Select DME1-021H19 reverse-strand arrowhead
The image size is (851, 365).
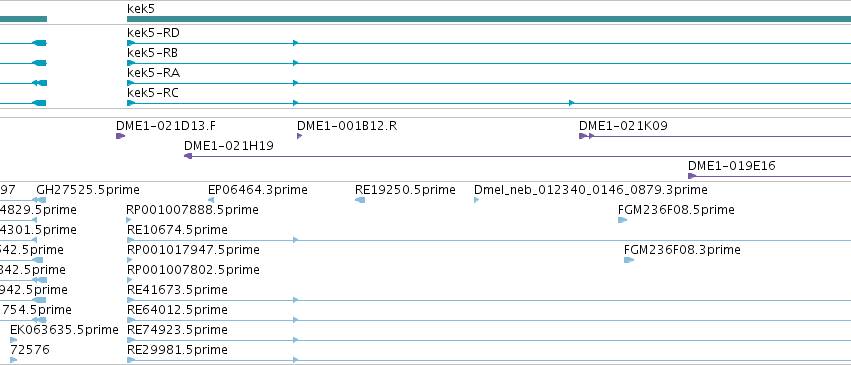tap(188, 156)
